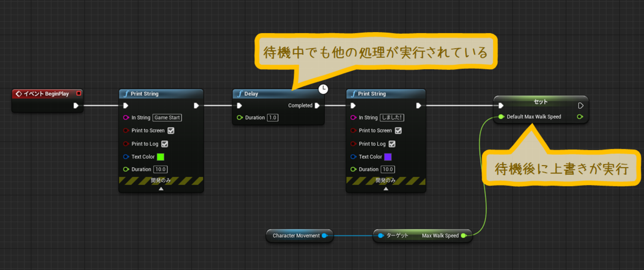Click Print to Screen pin on Game Start node
This screenshot has height=270, width=644.
[126, 130]
